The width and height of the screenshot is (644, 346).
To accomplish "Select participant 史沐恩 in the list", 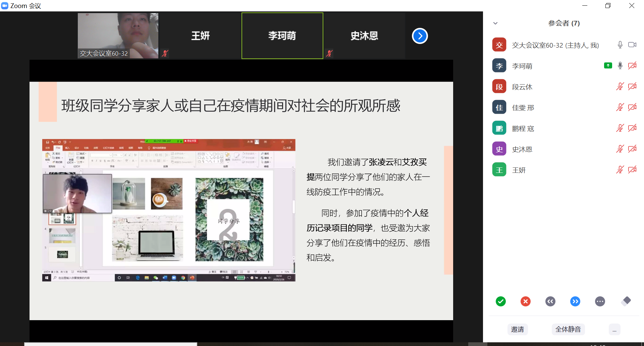I will [522, 149].
